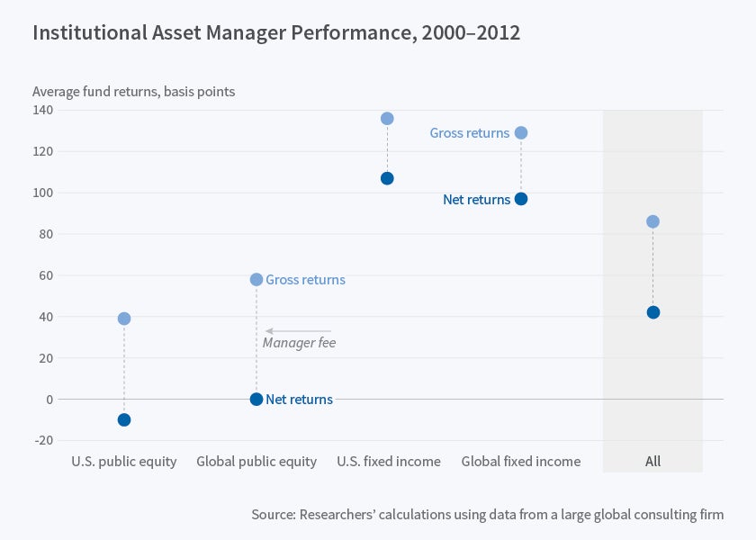Click the source note text
The height and width of the screenshot is (540, 756).
click(487, 515)
